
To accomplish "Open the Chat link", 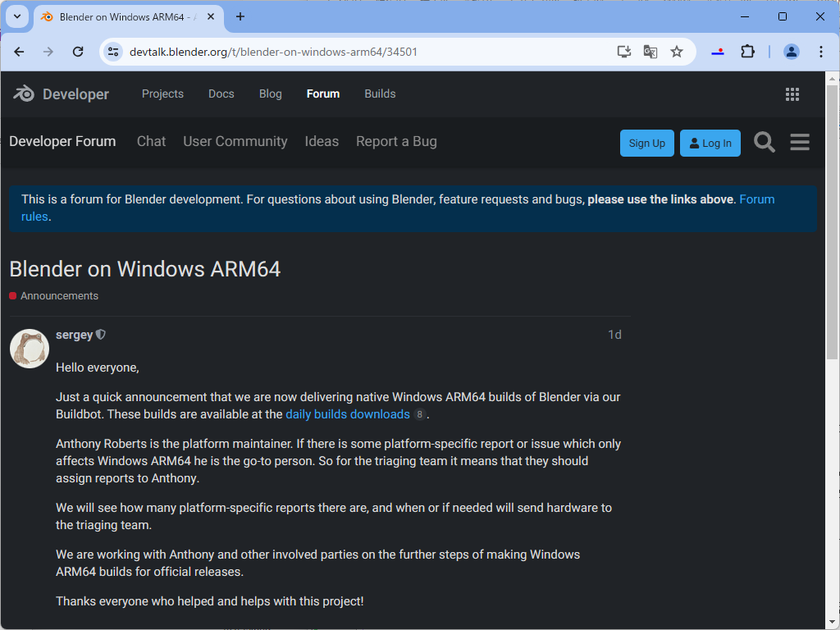I will [151, 141].
